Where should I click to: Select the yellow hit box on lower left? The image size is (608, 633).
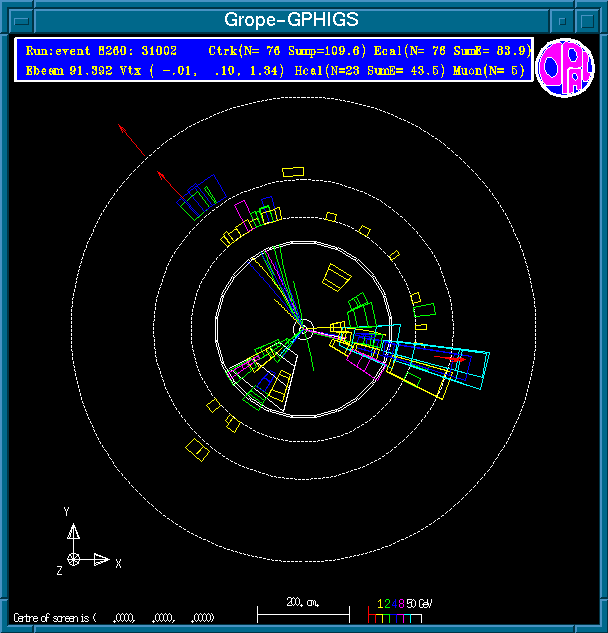tap(197, 452)
